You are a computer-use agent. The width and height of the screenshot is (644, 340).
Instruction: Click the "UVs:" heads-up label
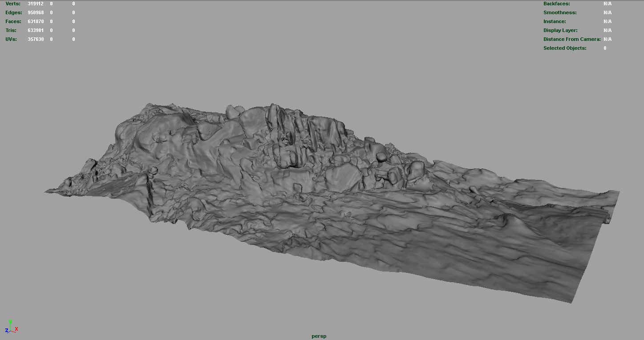click(11, 39)
